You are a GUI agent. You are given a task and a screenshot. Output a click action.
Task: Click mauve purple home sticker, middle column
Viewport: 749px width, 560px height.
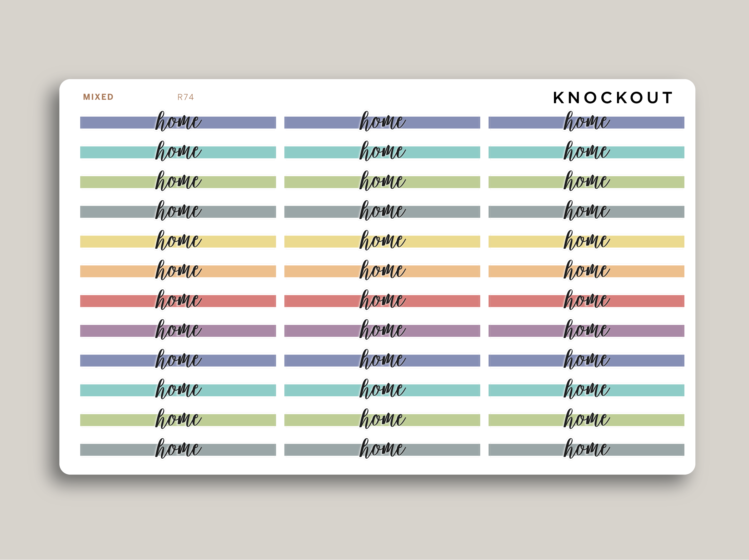382,331
